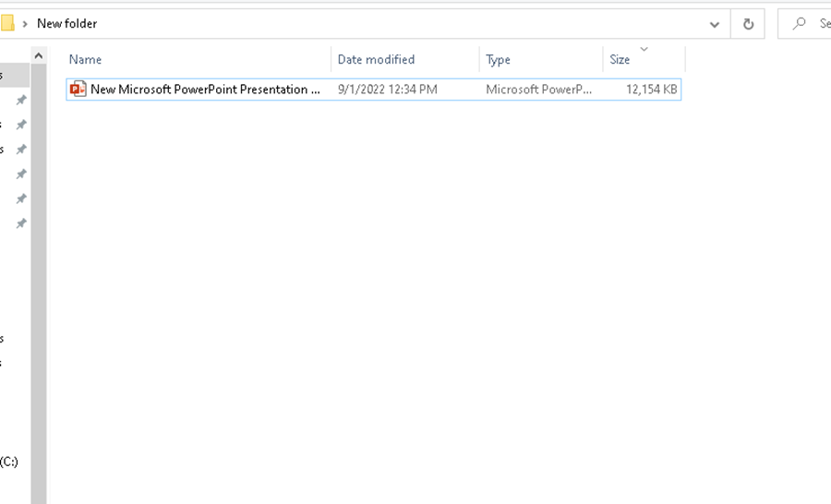Click the PowerPoint file icon

pyautogui.click(x=78, y=89)
